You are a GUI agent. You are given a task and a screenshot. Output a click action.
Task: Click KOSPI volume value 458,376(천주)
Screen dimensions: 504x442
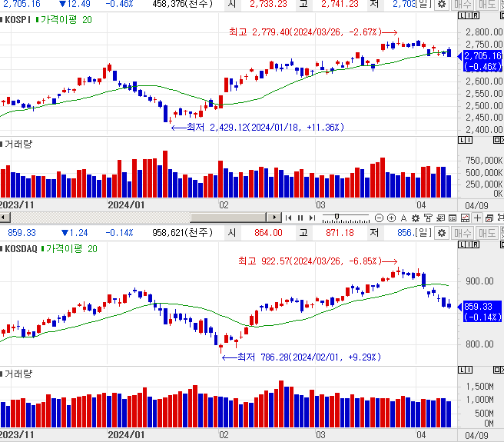tap(183, 4)
